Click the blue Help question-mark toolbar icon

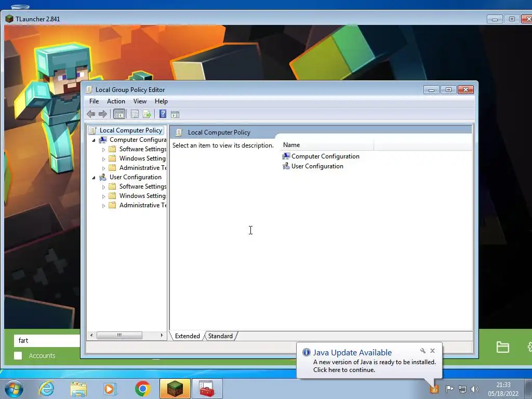[163, 114]
